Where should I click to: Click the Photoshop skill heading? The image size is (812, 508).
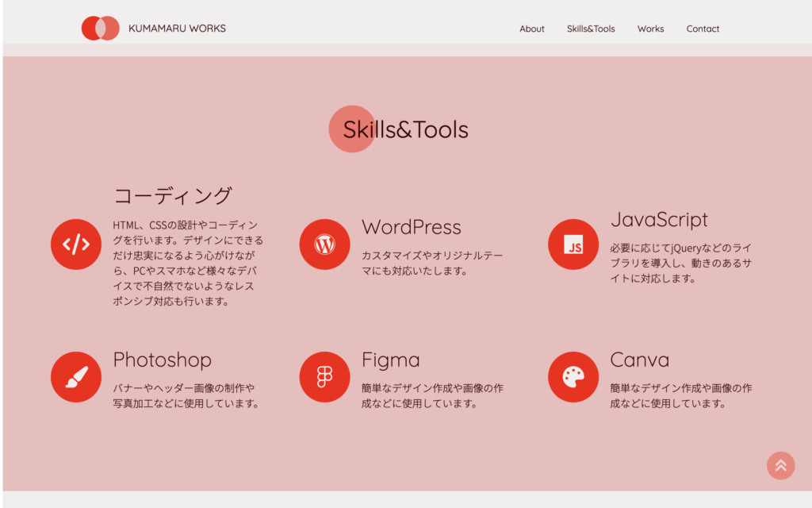coord(162,360)
